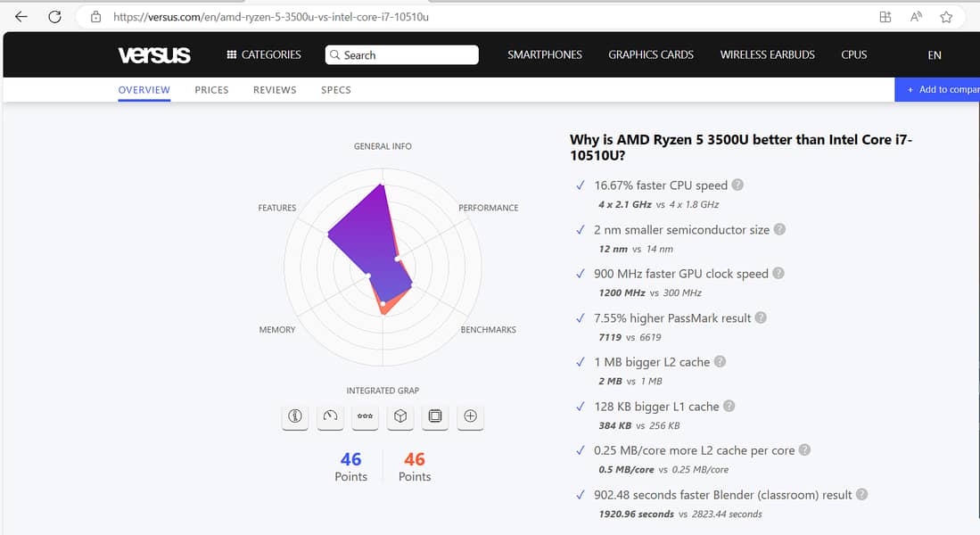
Task: Refresh the browser page
Action: (x=54, y=17)
